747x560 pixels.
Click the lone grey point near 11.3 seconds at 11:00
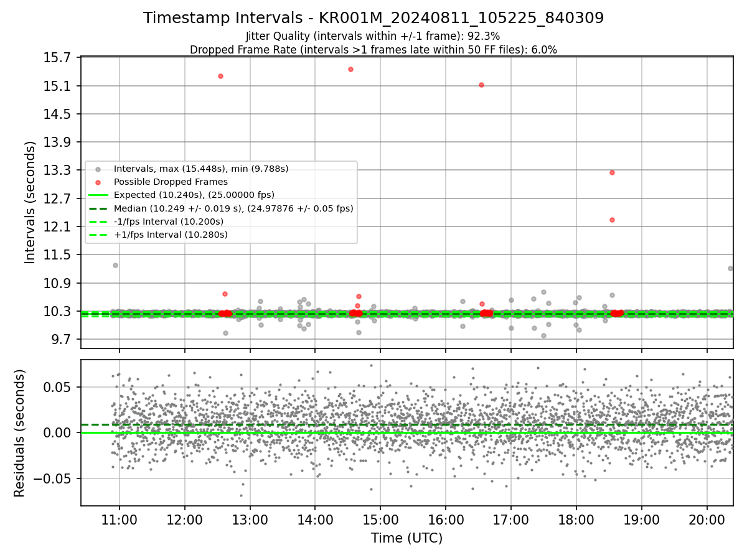[115, 265]
